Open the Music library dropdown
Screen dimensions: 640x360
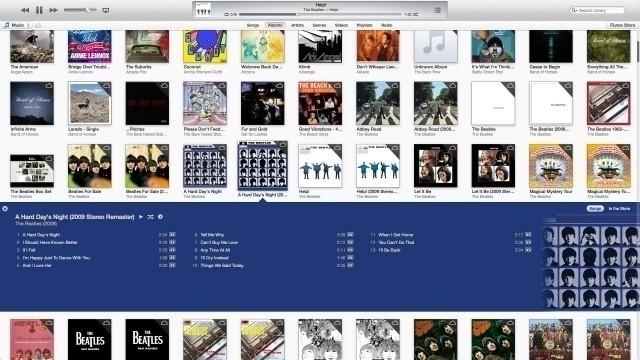point(17,25)
